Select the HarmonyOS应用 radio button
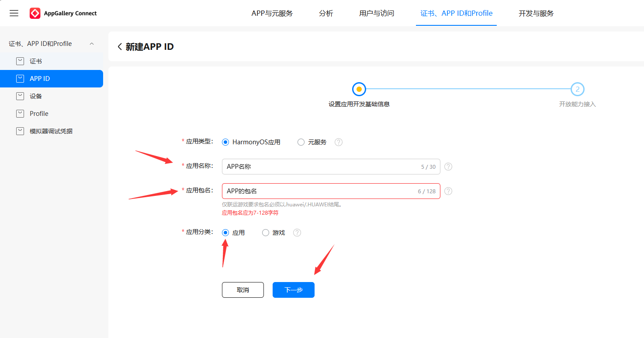The width and height of the screenshot is (644, 338). click(225, 142)
